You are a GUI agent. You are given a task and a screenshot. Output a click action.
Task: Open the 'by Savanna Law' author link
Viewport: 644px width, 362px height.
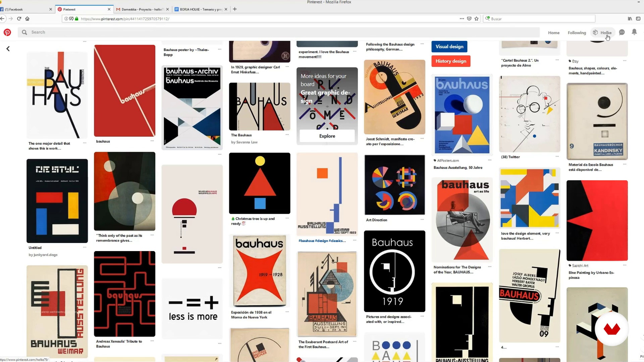coord(244,142)
